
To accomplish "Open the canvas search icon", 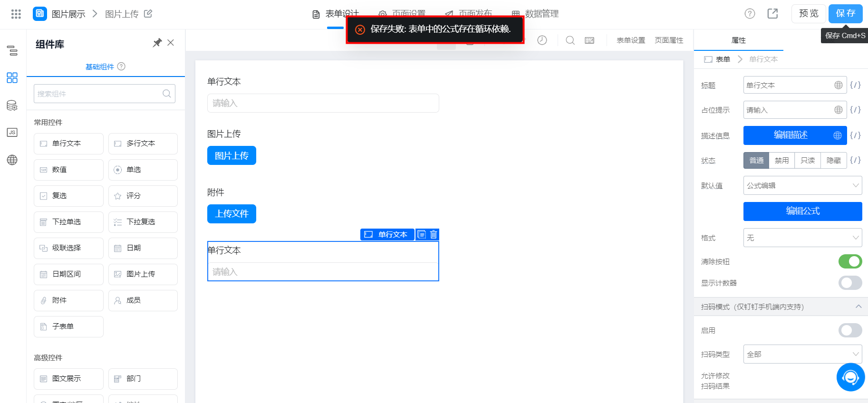I will click(570, 40).
